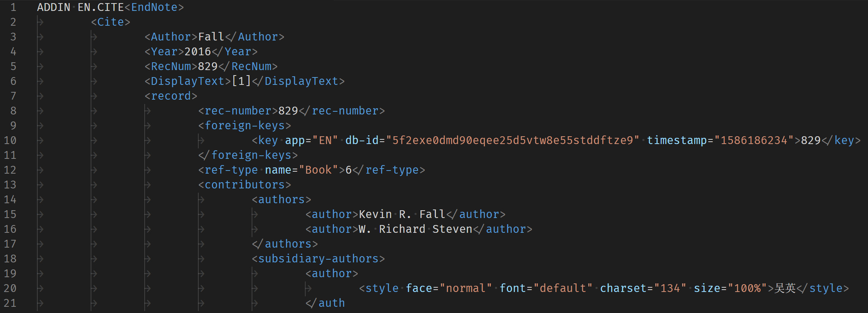Click the closing 'auth' tag on line 21

tap(325, 303)
